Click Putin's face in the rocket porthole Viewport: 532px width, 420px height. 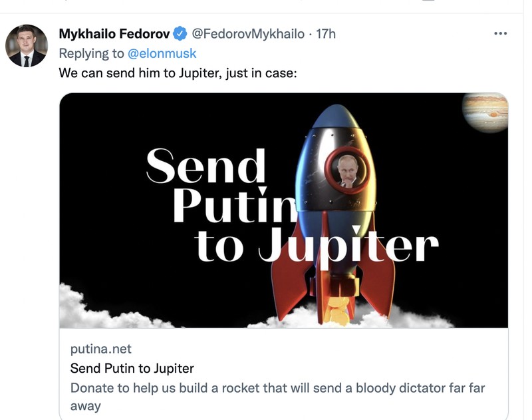coord(348,170)
